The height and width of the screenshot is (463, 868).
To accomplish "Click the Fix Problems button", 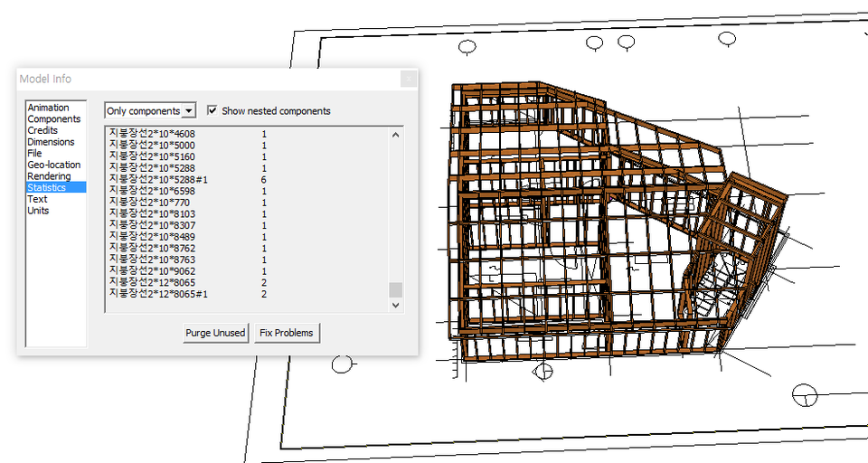I will pyautogui.click(x=287, y=333).
